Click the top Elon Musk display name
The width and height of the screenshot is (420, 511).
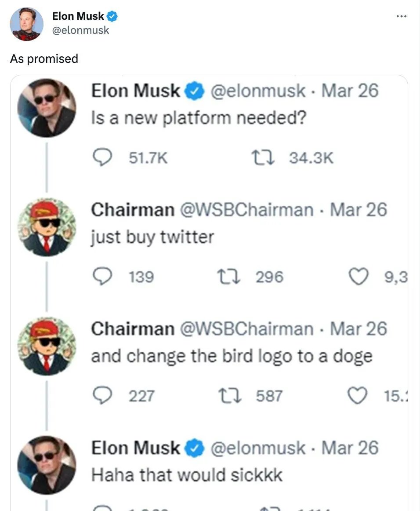tap(78, 17)
